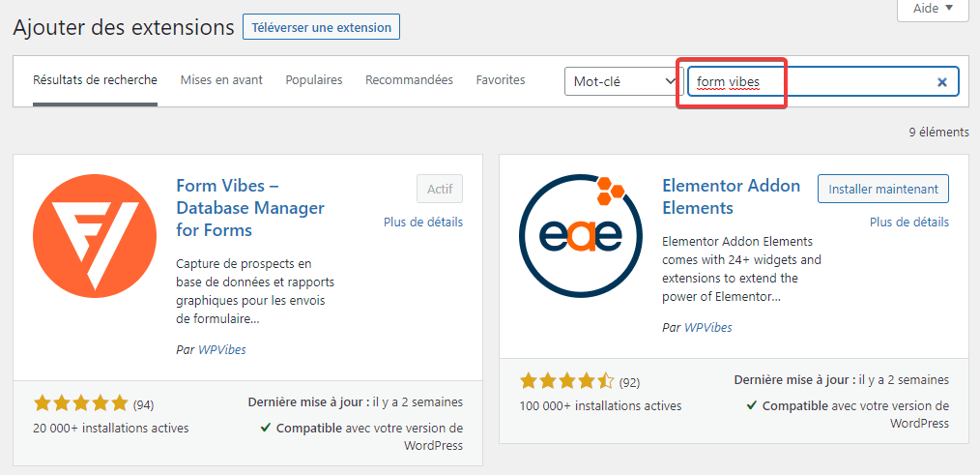Clear the search field with the X icon
The width and height of the screenshot is (980, 475).
point(942,82)
